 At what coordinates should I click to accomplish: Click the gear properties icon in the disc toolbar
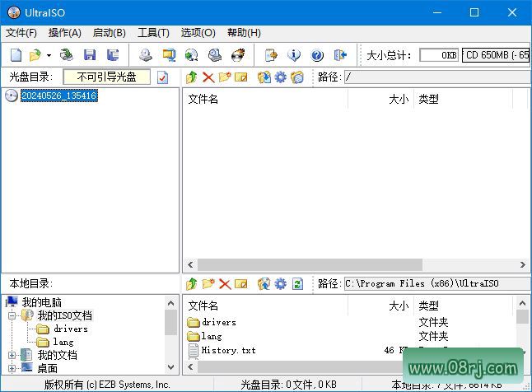(x=280, y=77)
